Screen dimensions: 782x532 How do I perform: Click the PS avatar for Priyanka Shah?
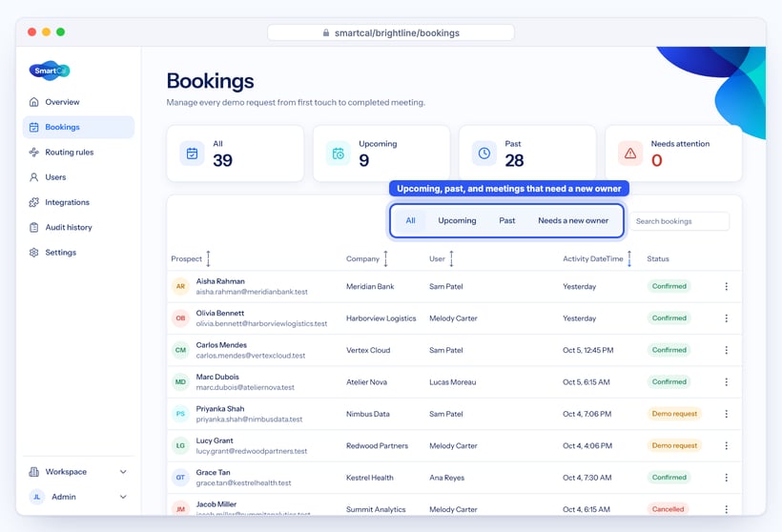tap(180, 414)
